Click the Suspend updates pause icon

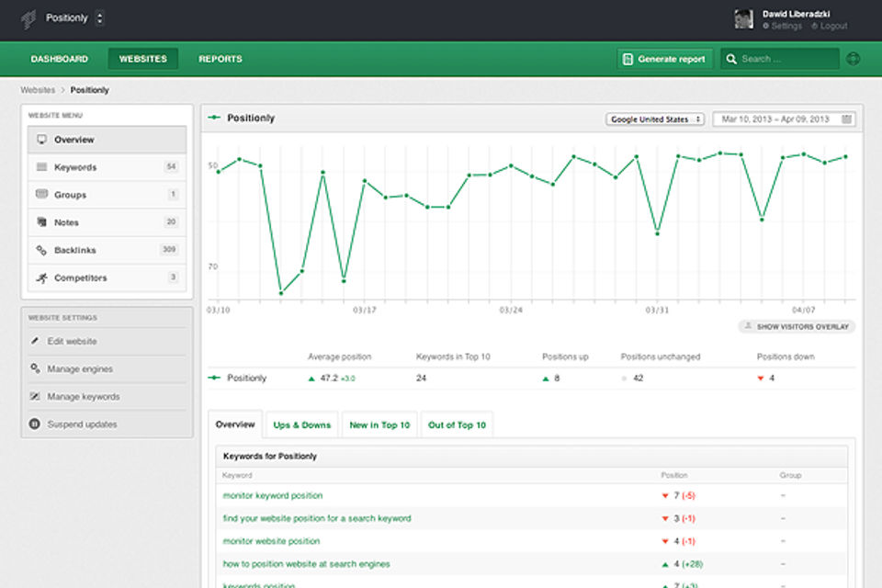tap(35, 424)
